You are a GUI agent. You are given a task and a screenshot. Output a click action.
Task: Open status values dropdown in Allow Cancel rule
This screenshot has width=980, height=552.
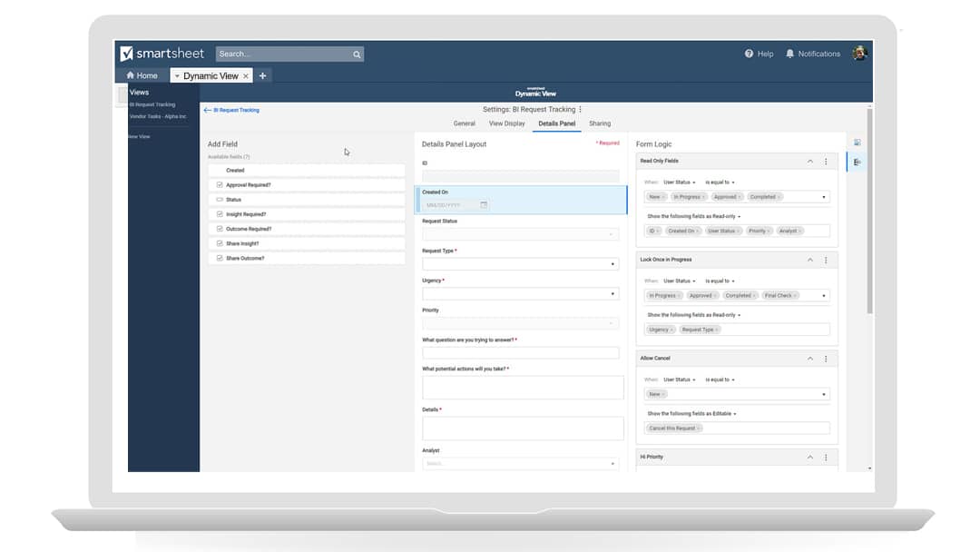click(824, 394)
